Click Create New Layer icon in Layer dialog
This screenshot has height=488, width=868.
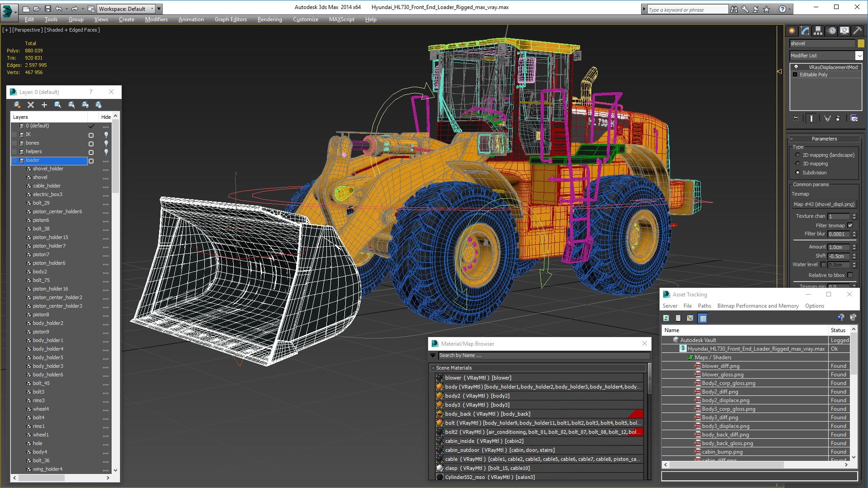(x=17, y=105)
